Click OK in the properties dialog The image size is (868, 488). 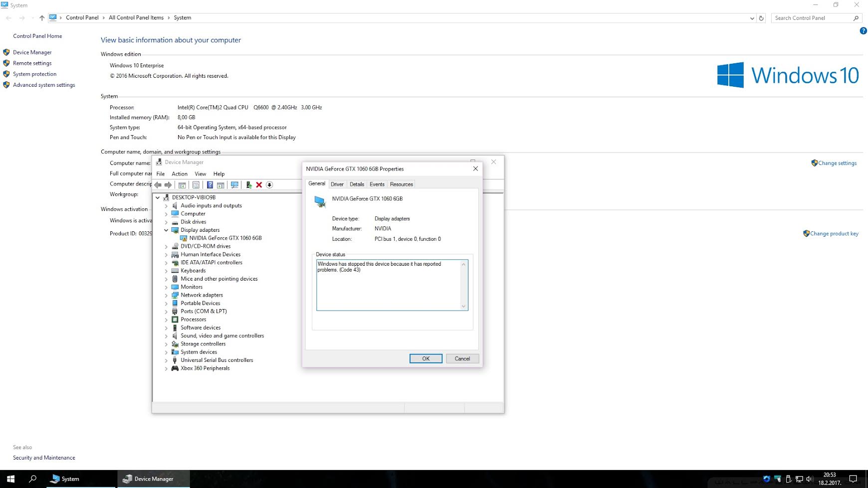[426, 358]
